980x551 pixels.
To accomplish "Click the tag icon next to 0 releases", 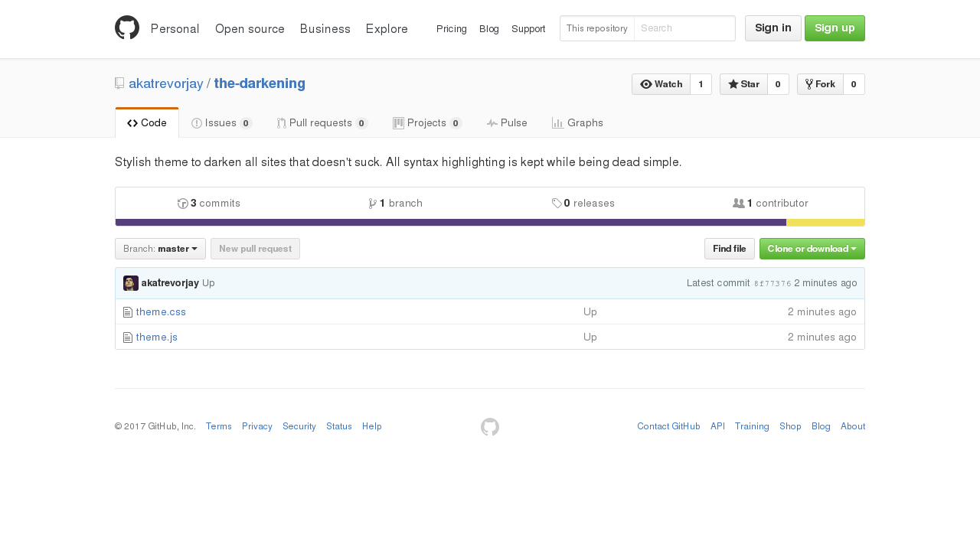I will coord(557,204).
